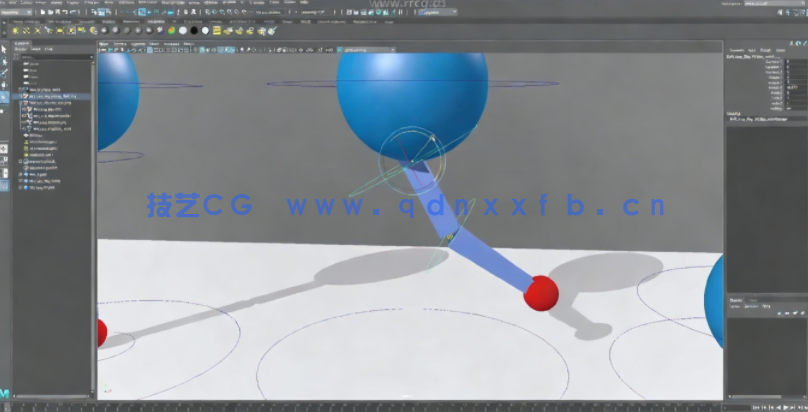This screenshot has height=412, width=808.
Task: Click the Undo arrow icon
Action: 65,12
